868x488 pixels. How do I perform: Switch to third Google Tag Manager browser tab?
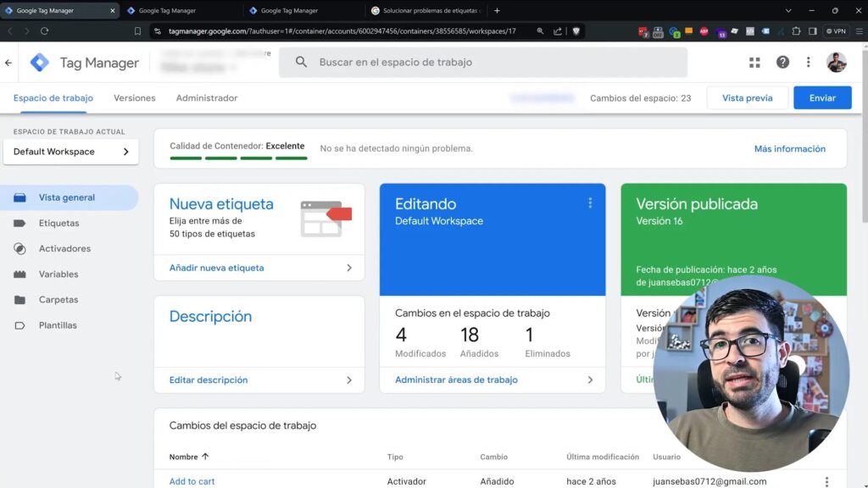pos(304,10)
